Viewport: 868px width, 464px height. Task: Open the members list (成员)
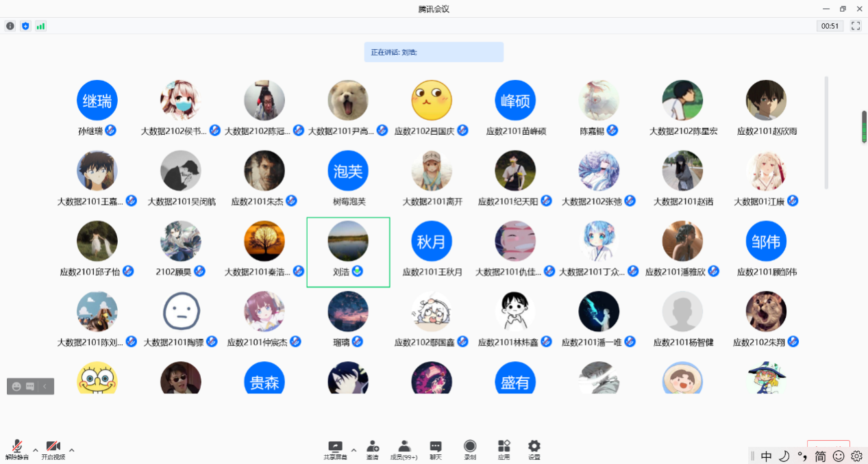coord(404,449)
